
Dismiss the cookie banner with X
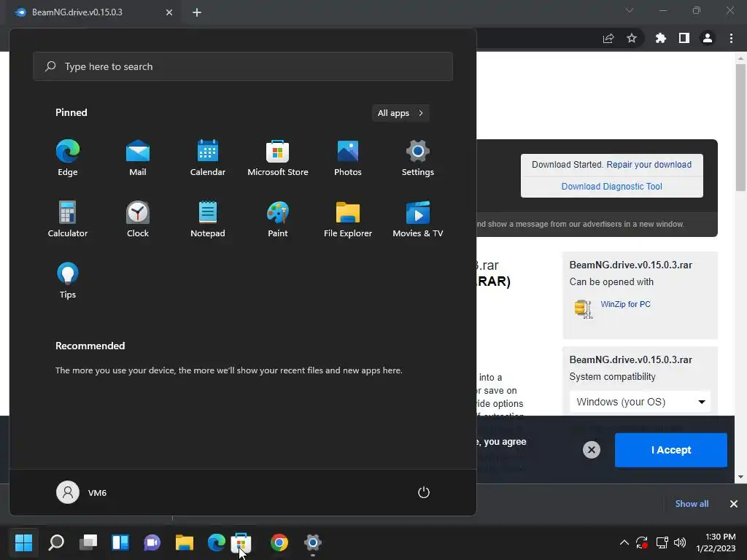click(x=591, y=450)
